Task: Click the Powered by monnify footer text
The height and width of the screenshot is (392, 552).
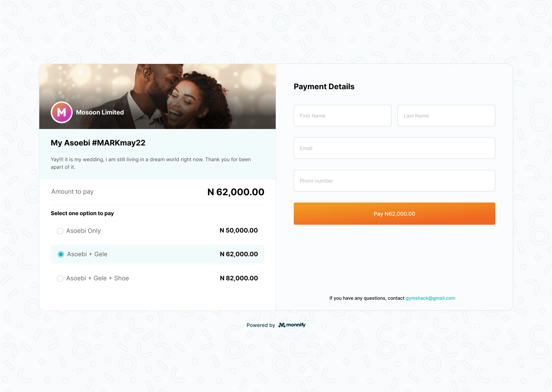Action: (276, 325)
